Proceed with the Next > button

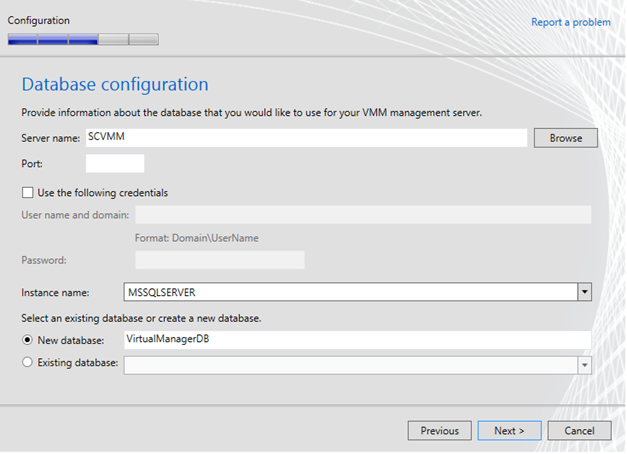pyautogui.click(x=509, y=431)
